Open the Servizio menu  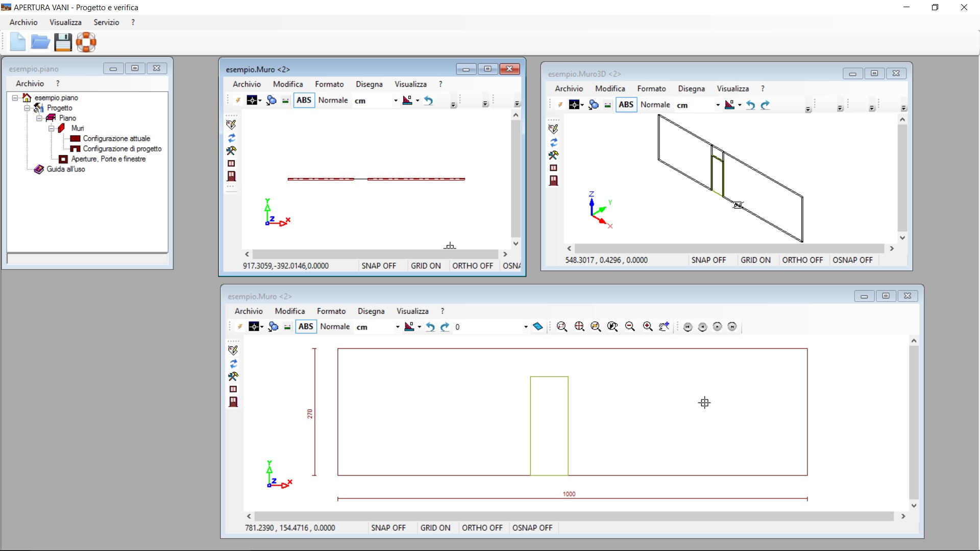[106, 22]
